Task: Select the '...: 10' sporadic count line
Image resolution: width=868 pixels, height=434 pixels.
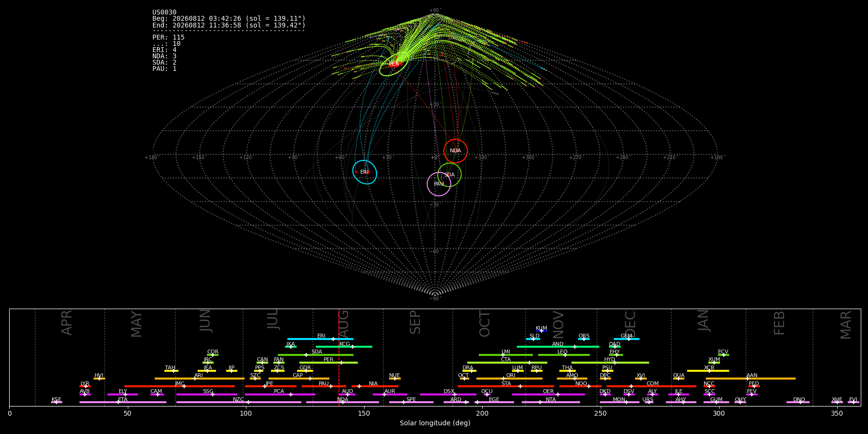Action: click(x=166, y=44)
